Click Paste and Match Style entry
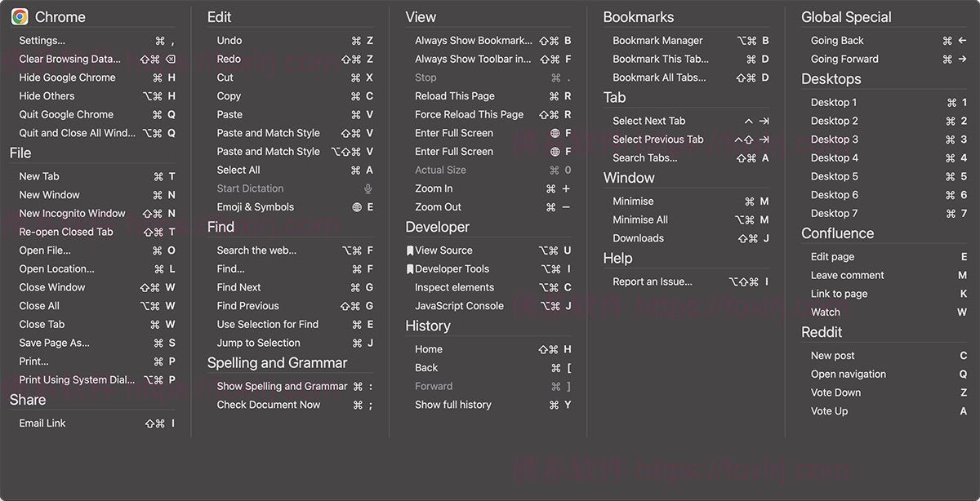Screen dimensions: 980x501 pyautogui.click(x=268, y=133)
